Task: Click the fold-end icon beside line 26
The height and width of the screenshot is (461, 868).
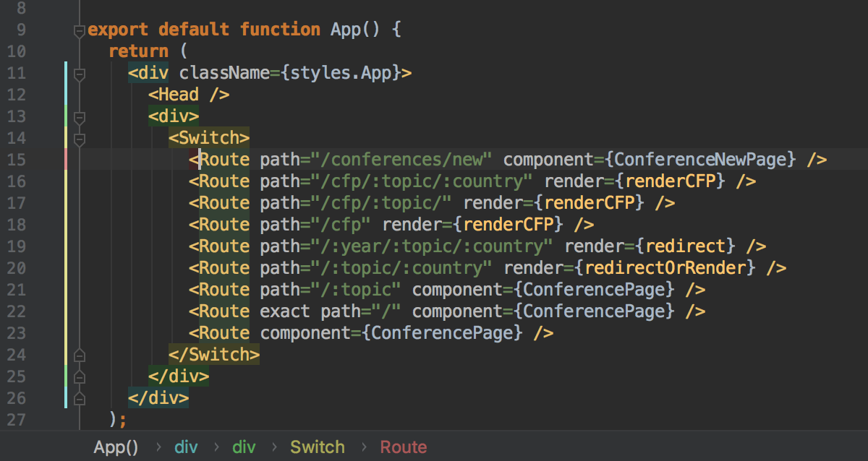Action: tap(80, 398)
